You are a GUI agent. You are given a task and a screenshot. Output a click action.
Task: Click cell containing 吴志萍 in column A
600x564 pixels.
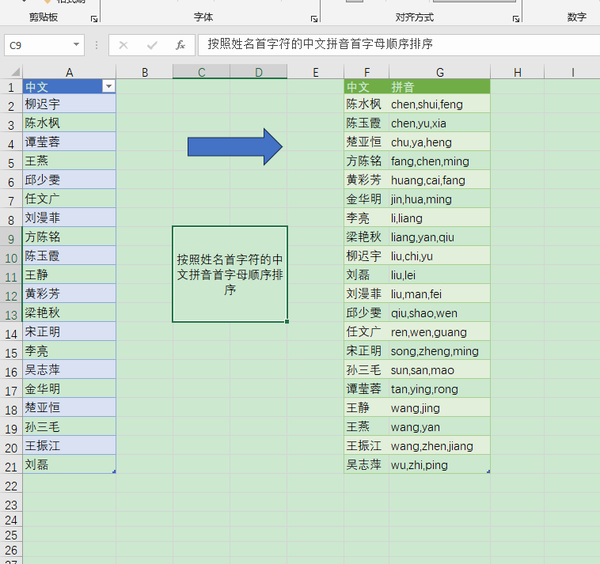tap(69, 370)
